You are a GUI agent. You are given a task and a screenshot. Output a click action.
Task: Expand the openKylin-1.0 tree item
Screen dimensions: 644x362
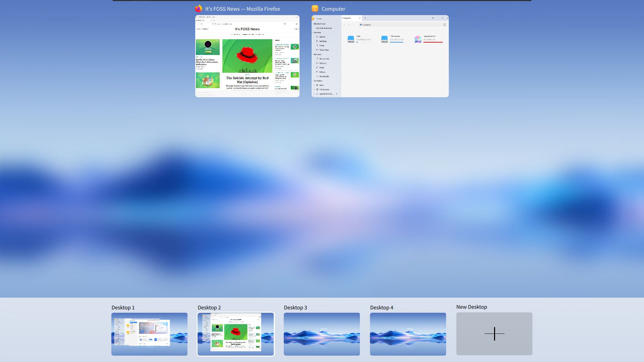pyautogui.click(x=314, y=94)
